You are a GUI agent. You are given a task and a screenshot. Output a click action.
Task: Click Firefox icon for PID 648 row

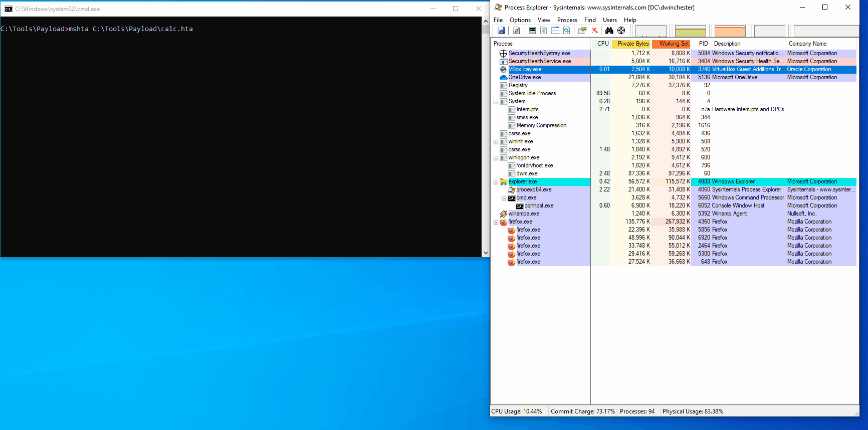pyautogui.click(x=512, y=262)
